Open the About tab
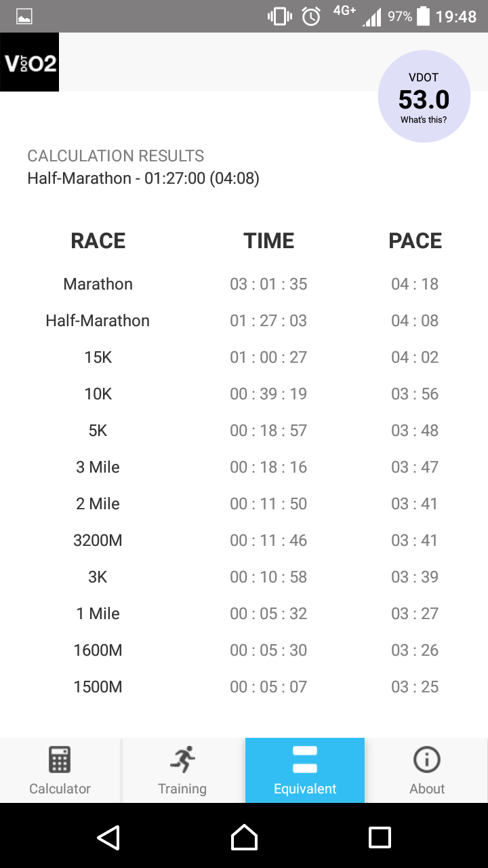 click(427, 788)
